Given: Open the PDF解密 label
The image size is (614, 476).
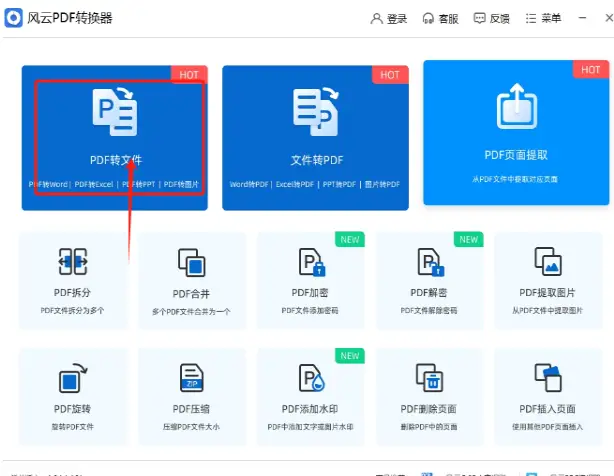Looking at the screenshot, I should [x=429, y=293].
